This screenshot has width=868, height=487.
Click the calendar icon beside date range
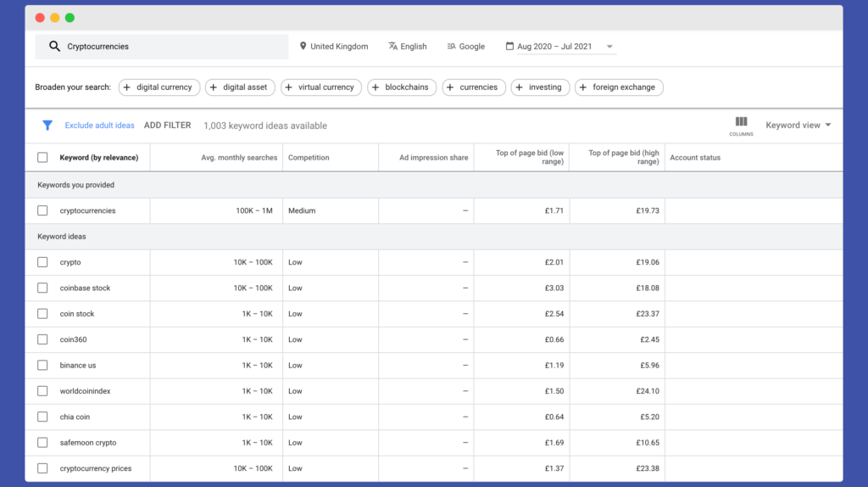tap(509, 46)
